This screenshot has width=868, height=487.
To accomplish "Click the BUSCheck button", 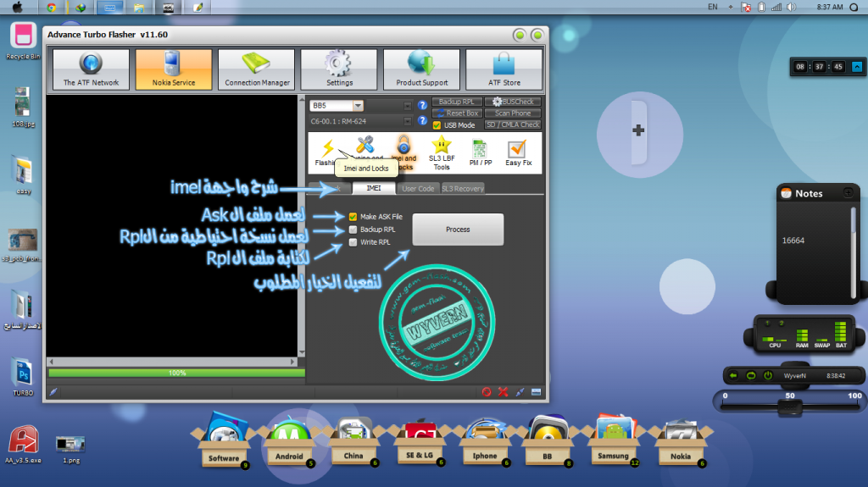I will [513, 102].
